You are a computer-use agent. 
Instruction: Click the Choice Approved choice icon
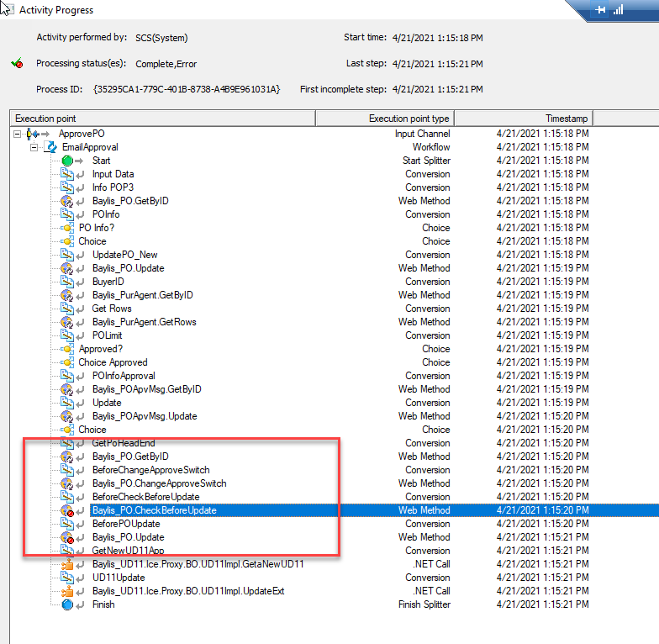pos(67,362)
